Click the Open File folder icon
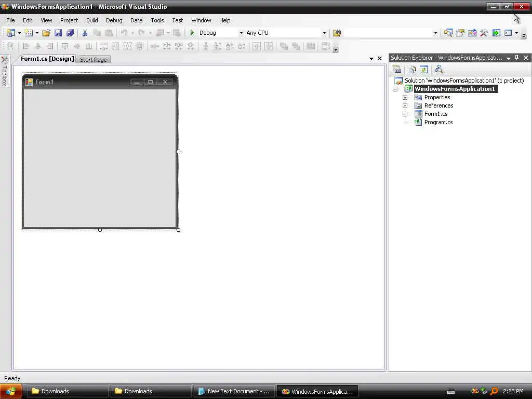Screen dimensions: 532x399 click(46, 33)
